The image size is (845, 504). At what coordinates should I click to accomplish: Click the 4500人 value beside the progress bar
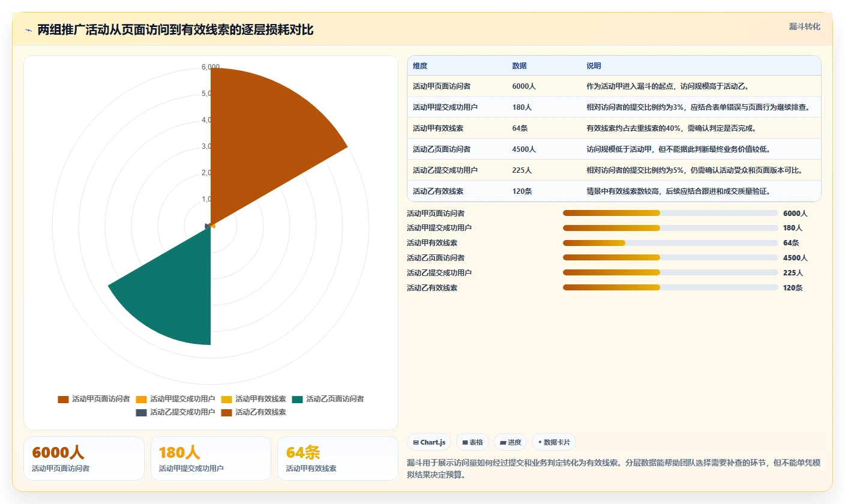point(795,258)
